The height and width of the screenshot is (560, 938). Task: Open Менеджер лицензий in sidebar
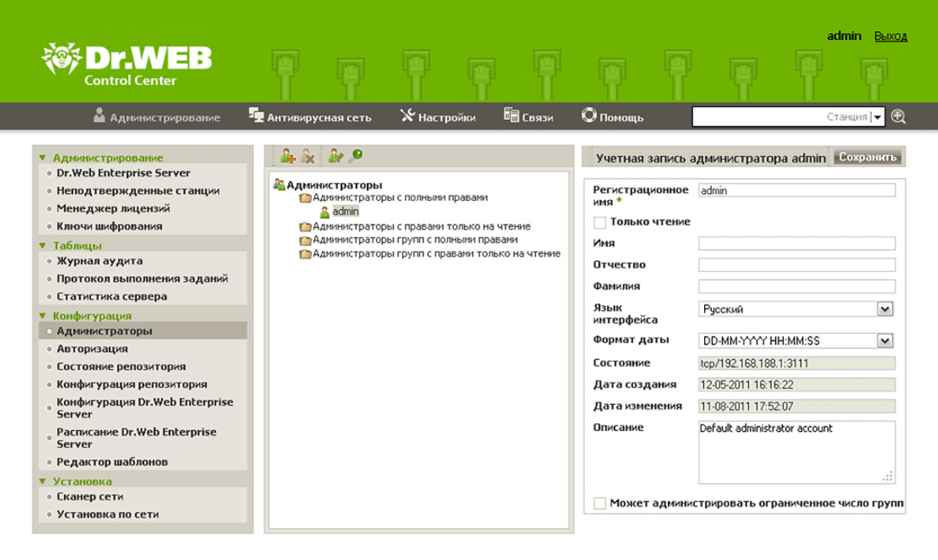(x=113, y=208)
